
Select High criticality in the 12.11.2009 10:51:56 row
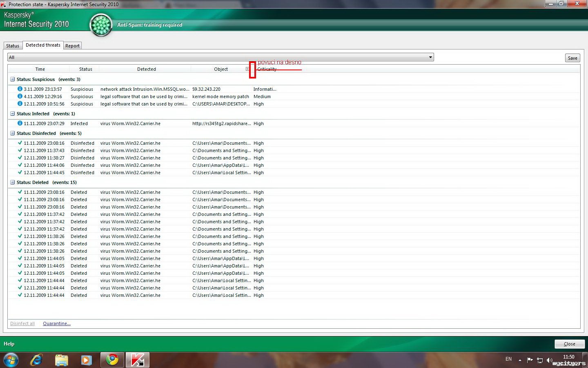click(258, 104)
